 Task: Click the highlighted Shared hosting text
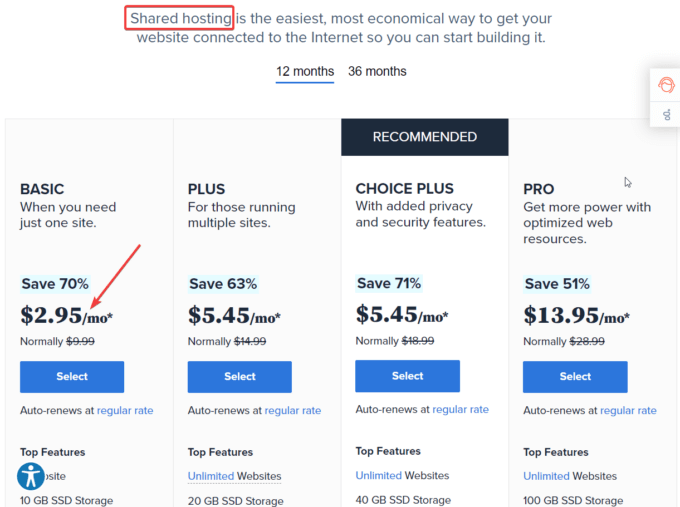coord(180,18)
